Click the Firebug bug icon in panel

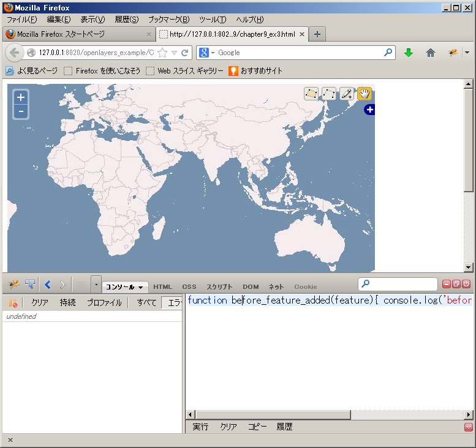(13, 285)
